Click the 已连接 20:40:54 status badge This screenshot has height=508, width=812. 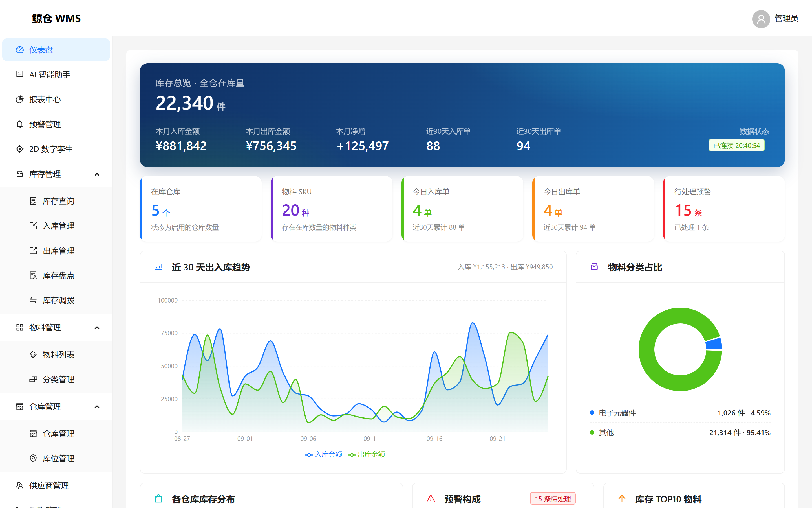coord(736,145)
